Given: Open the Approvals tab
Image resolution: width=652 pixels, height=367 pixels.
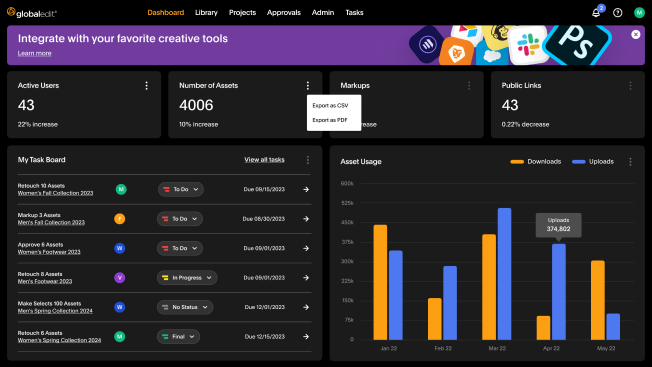Looking at the screenshot, I should click(x=284, y=13).
